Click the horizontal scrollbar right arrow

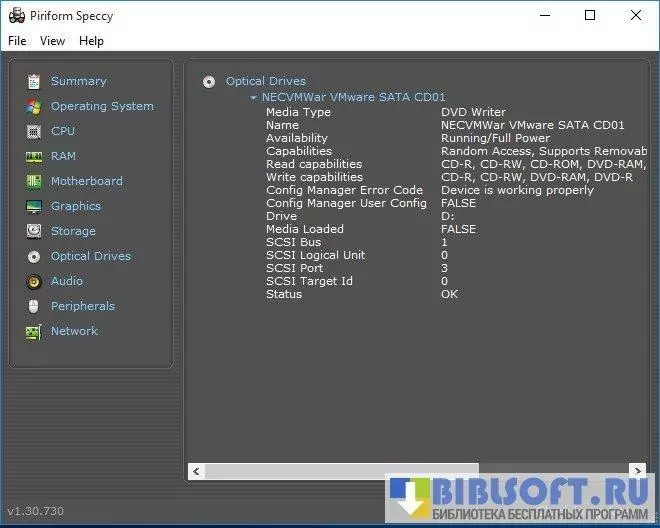click(637, 470)
